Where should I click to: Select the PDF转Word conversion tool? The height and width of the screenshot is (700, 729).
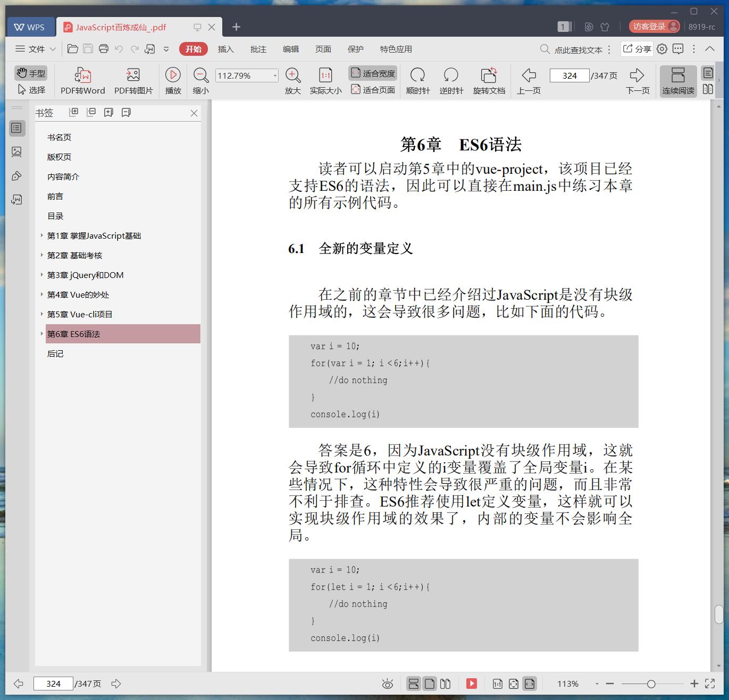[82, 81]
